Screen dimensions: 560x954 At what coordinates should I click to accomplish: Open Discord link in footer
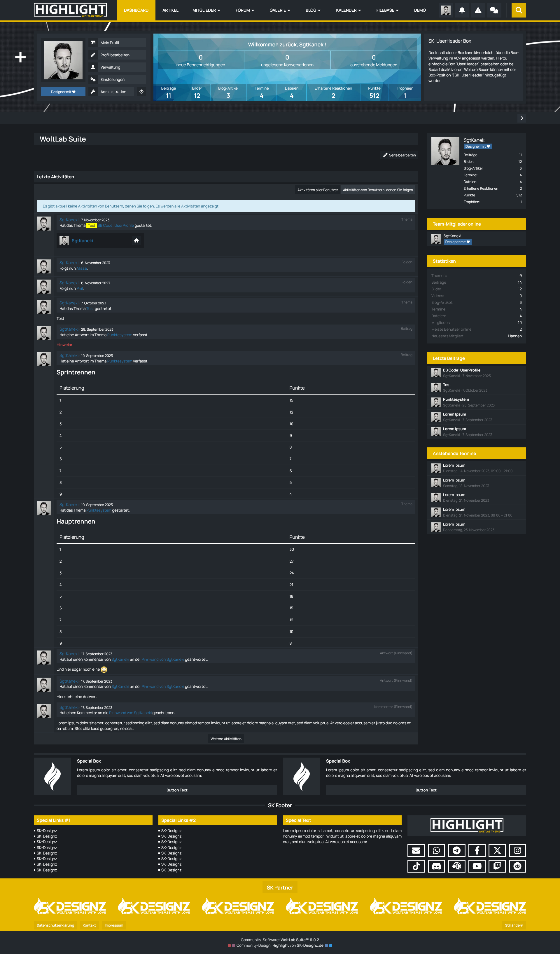pyautogui.click(x=436, y=866)
